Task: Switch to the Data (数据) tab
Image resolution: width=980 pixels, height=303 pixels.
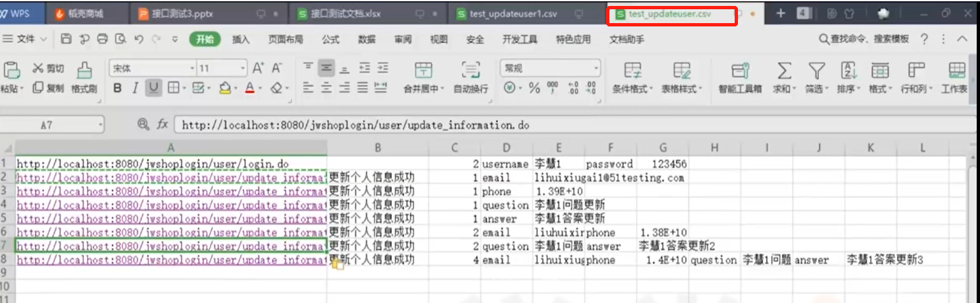Action: point(367,40)
